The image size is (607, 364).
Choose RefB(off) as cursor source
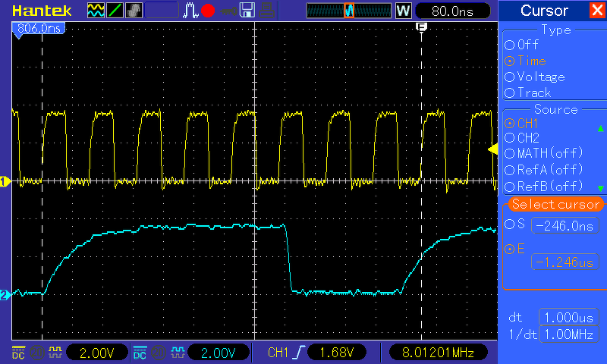coord(543,187)
